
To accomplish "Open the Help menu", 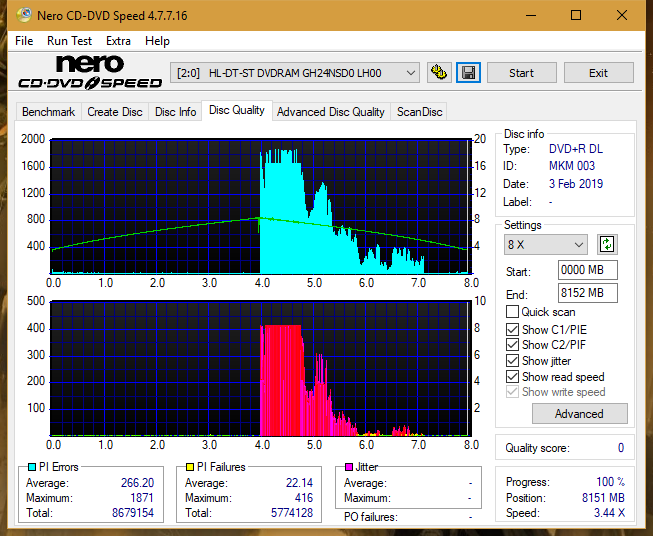I will 157,41.
